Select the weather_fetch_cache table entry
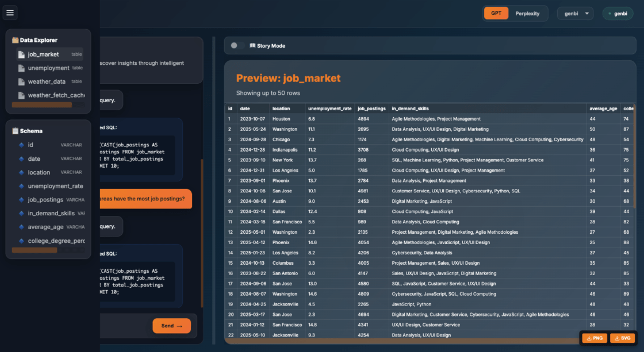Screen dimensions: 644x352 [56, 95]
